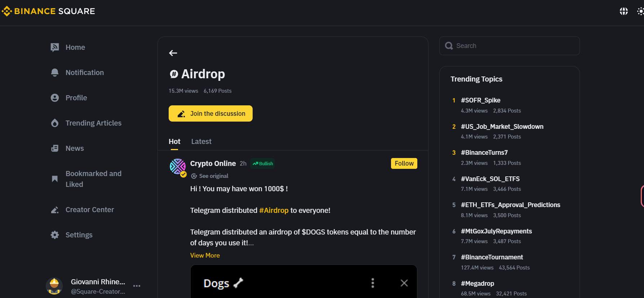Click the Crypto Online author name
644x298 pixels.
[213, 163]
